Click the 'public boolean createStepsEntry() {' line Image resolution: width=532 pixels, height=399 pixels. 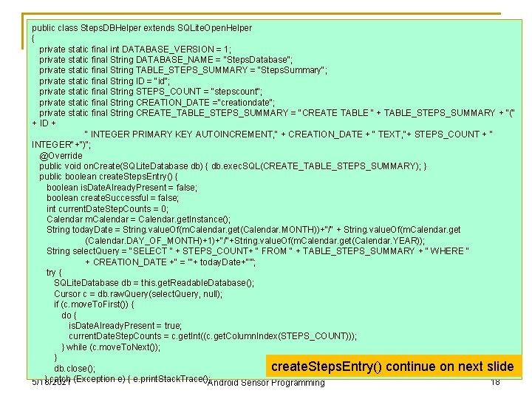pyautogui.click(x=109, y=177)
